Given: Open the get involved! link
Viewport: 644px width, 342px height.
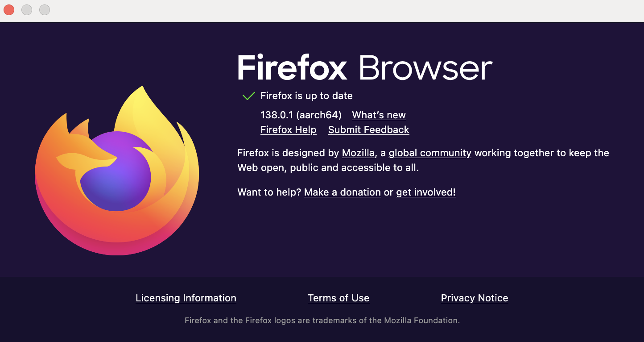Looking at the screenshot, I should (425, 192).
